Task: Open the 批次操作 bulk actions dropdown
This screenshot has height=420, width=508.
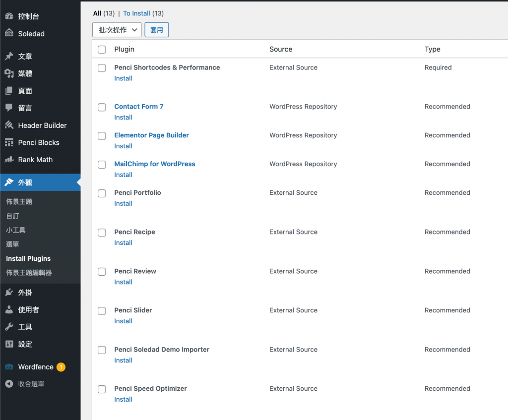Action: coord(117,30)
